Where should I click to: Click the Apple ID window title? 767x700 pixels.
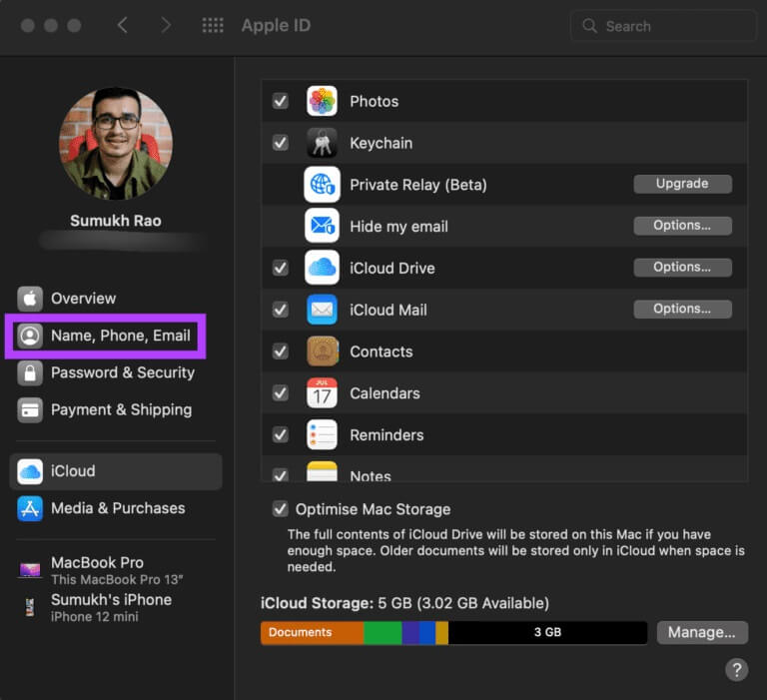[x=276, y=25]
